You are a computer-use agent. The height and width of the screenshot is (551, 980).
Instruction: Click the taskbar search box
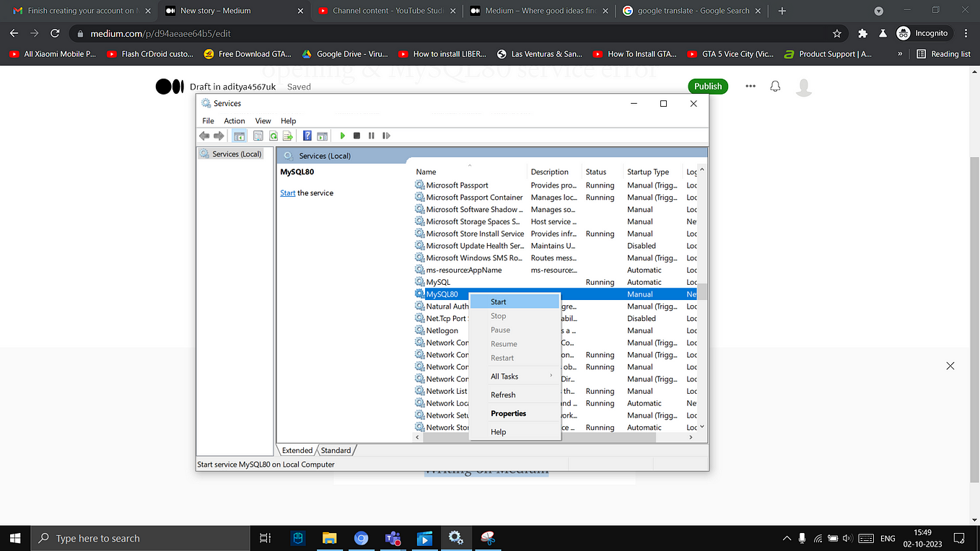(x=141, y=538)
